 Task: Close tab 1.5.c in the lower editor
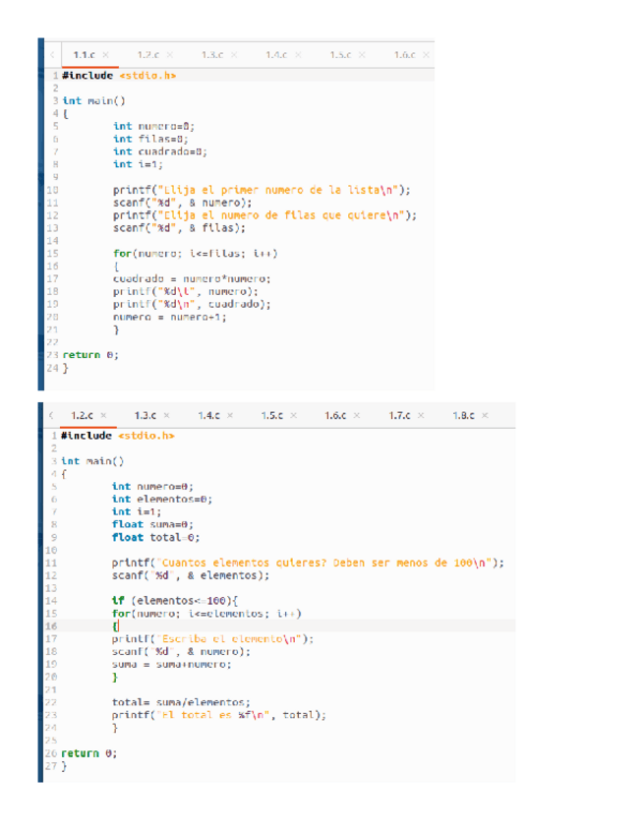[295, 416]
